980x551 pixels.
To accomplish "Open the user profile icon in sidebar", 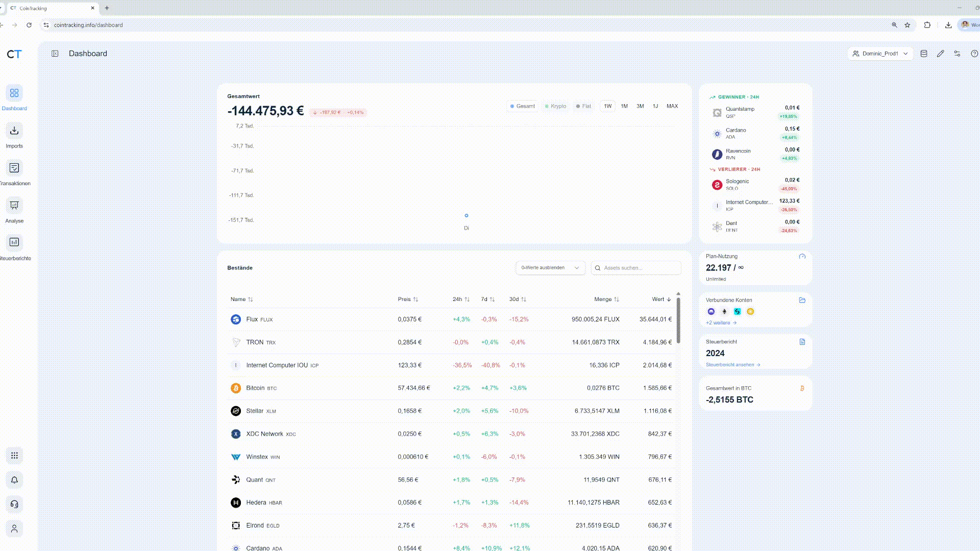I will pyautogui.click(x=14, y=529).
